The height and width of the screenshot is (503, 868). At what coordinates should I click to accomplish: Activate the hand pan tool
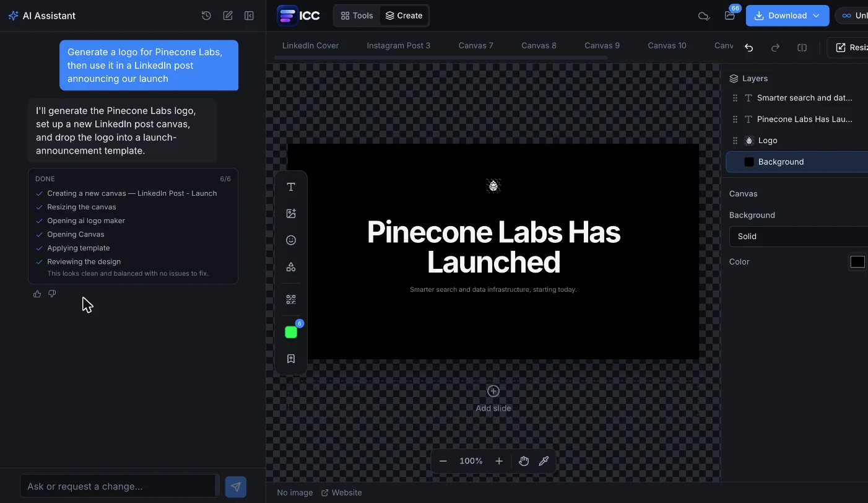pyautogui.click(x=524, y=461)
